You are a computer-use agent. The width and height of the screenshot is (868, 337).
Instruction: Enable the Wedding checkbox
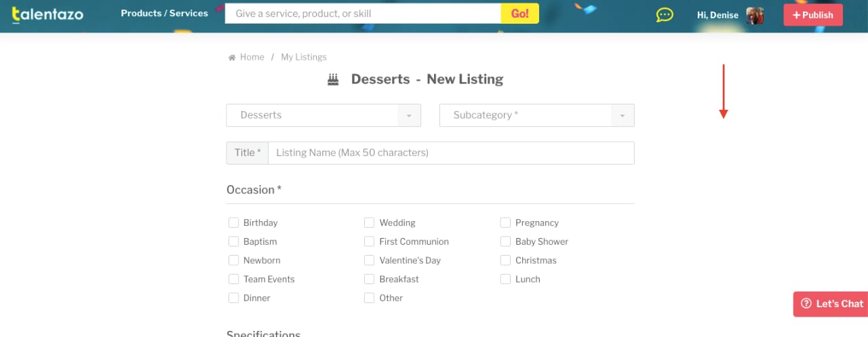[369, 222]
